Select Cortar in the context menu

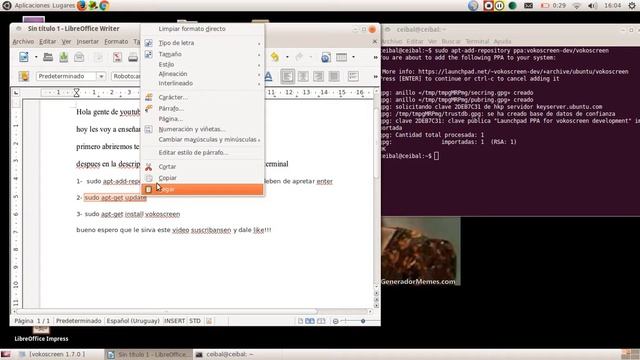click(x=203, y=167)
